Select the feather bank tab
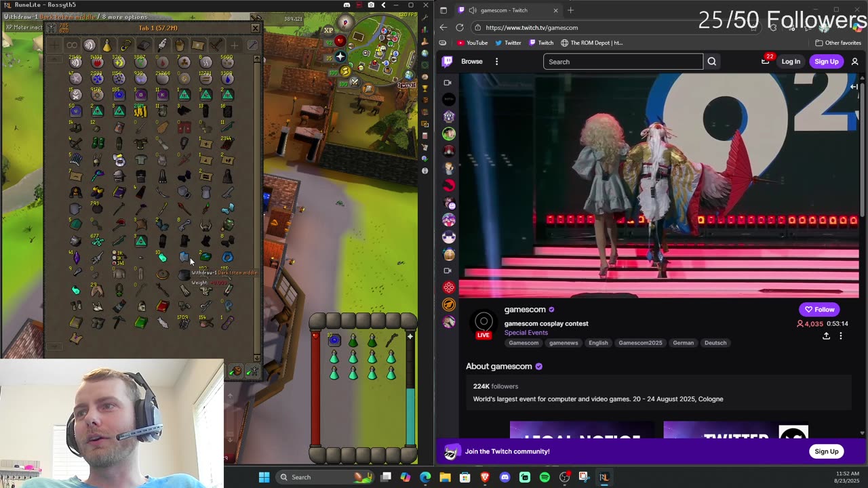 (163, 45)
